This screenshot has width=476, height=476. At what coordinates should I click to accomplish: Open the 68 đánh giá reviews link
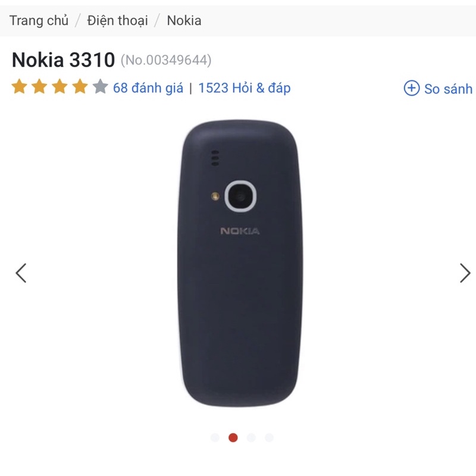[148, 88]
